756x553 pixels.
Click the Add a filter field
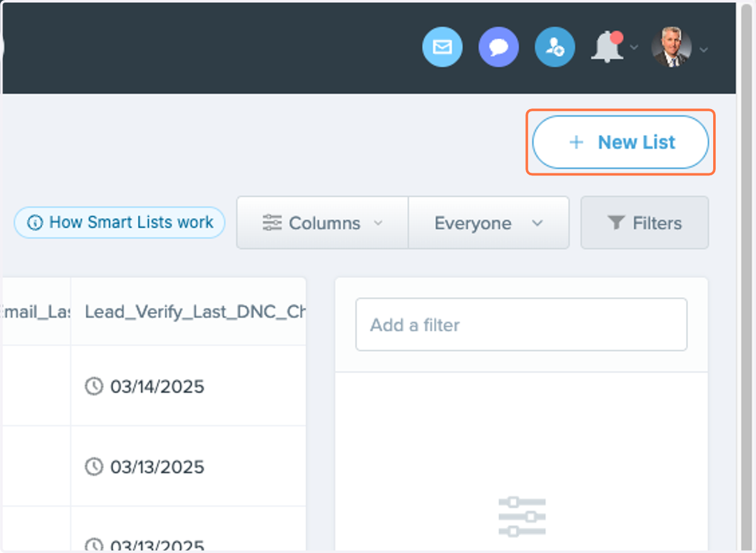tap(521, 325)
